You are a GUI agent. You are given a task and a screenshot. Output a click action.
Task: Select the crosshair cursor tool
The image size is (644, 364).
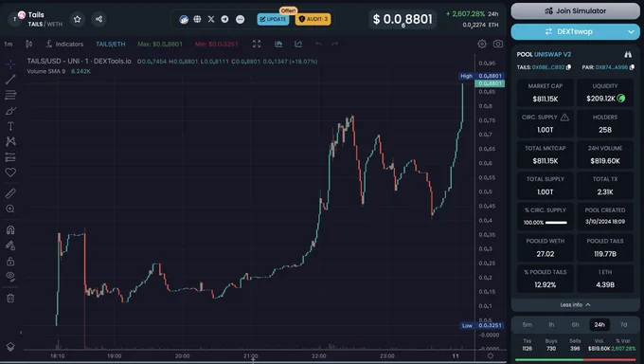(x=10, y=64)
